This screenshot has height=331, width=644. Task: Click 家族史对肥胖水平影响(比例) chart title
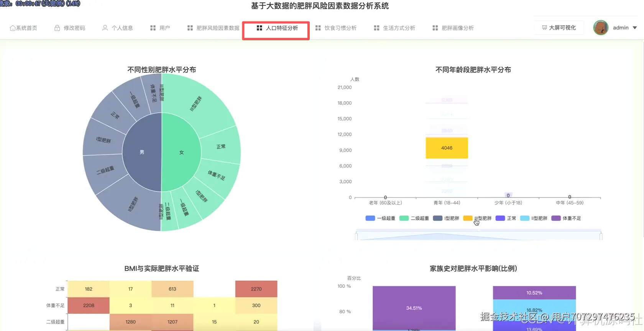click(473, 269)
